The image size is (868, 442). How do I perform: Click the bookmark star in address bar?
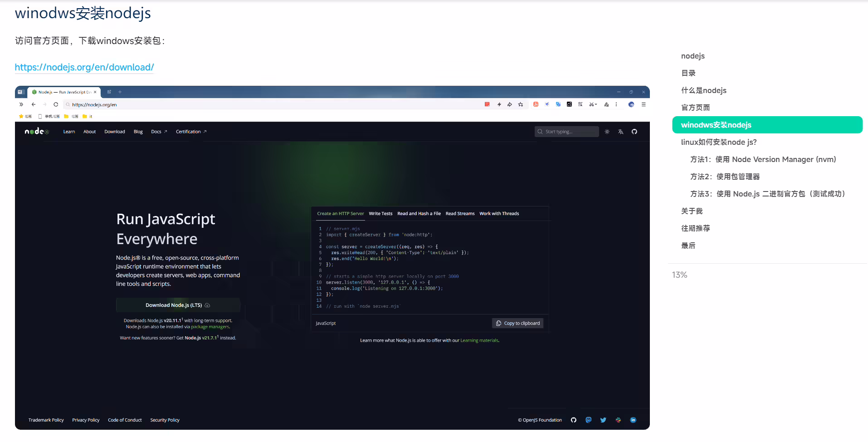pyautogui.click(x=521, y=104)
